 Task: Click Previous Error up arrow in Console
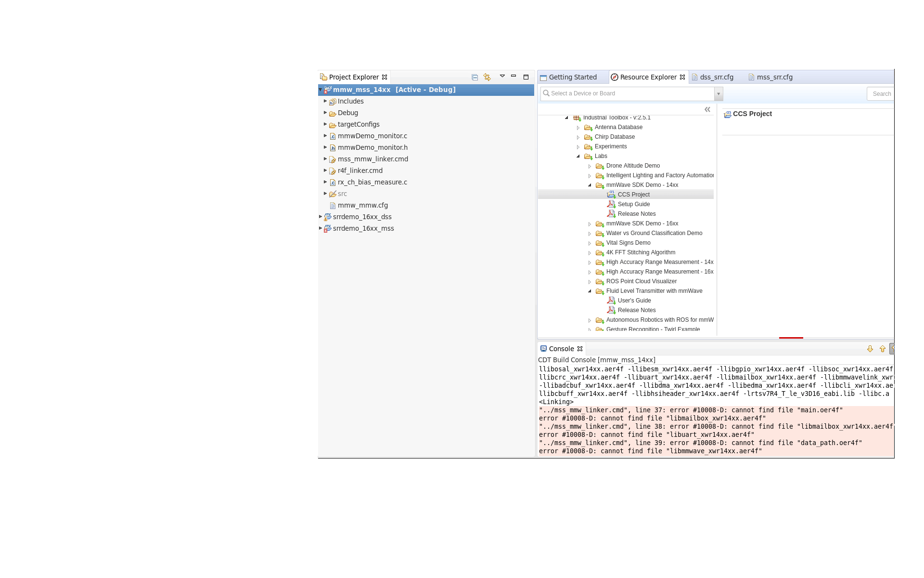click(882, 349)
